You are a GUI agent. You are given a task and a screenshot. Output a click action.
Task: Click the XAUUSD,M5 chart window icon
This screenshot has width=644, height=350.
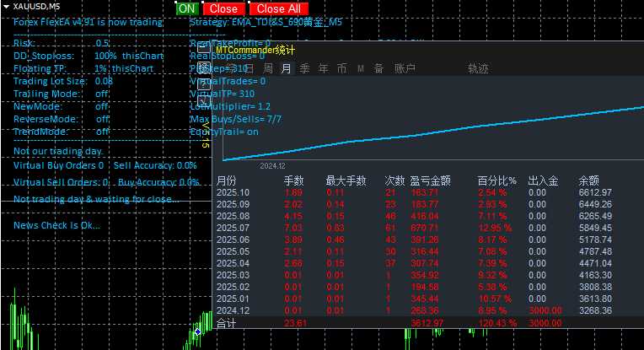coord(7,7)
